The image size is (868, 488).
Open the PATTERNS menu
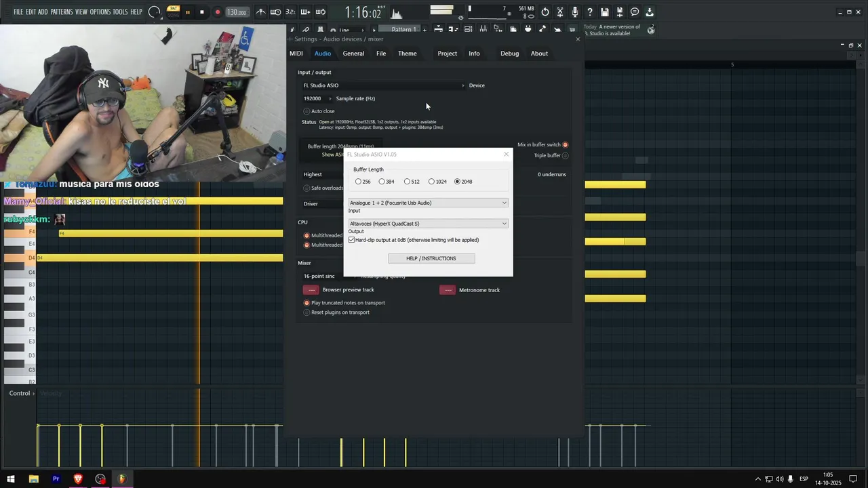pyautogui.click(x=61, y=12)
